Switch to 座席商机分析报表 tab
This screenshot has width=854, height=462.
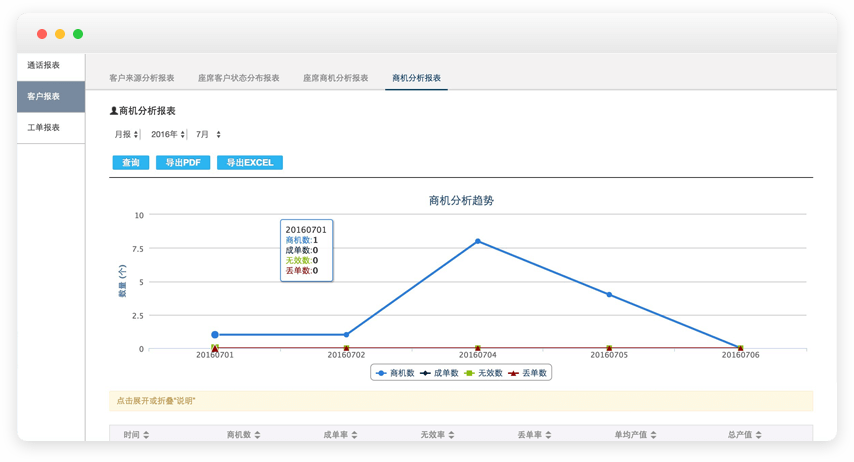(336, 78)
